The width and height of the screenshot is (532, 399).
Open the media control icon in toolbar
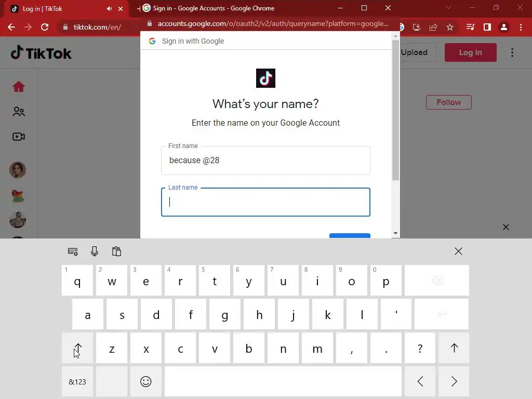click(x=470, y=27)
